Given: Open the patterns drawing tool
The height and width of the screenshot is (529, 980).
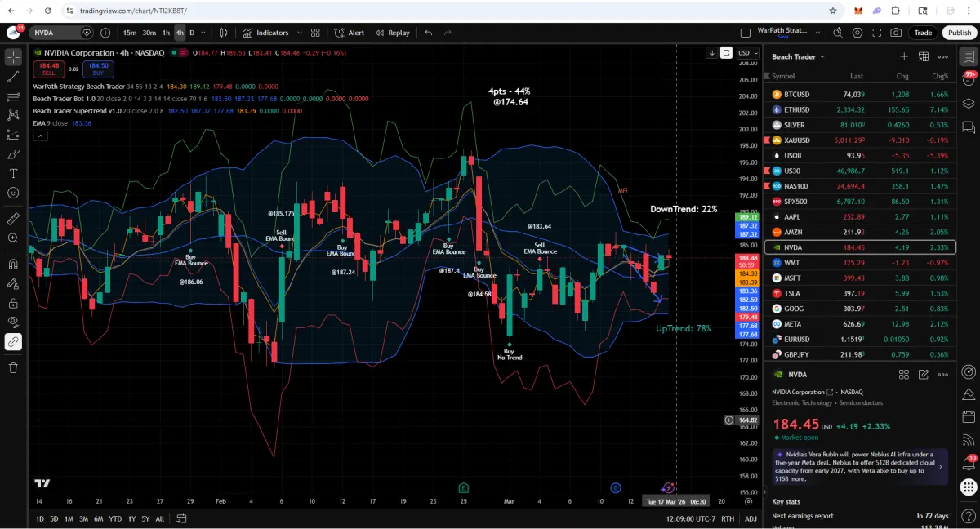Looking at the screenshot, I should pyautogui.click(x=13, y=115).
